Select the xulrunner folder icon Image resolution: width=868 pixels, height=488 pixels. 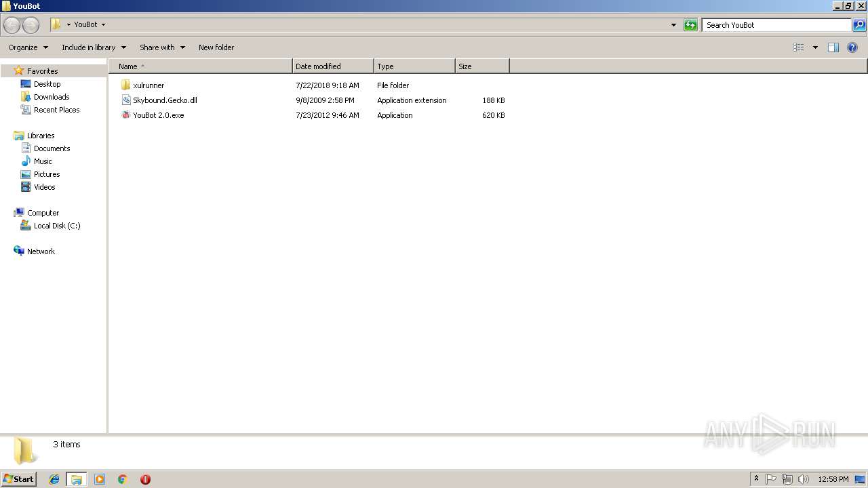pyautogui.click(x=125, y=85)
